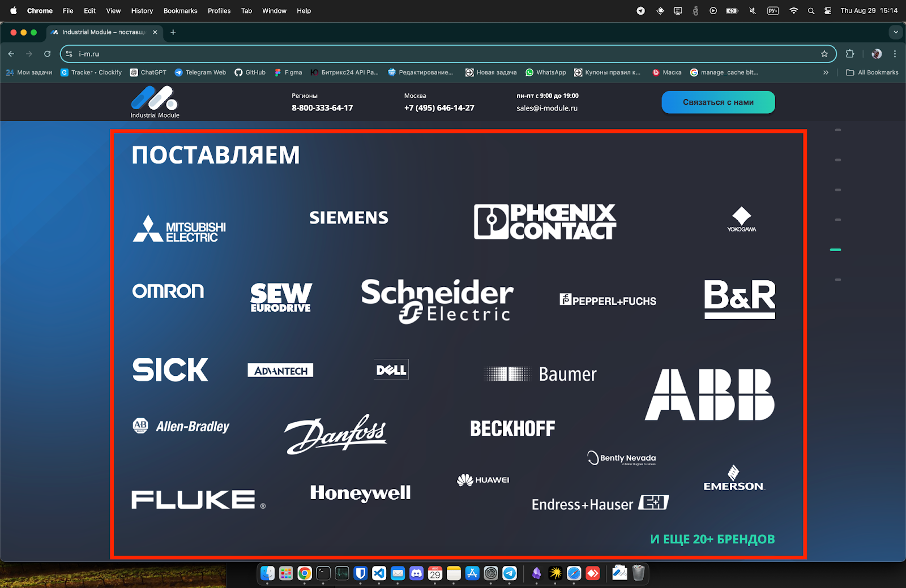Open the View menu

pyautogui.click(x=113, y=11)
